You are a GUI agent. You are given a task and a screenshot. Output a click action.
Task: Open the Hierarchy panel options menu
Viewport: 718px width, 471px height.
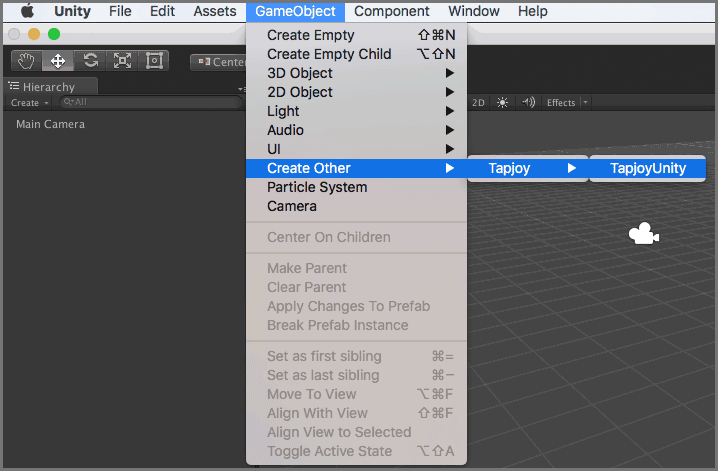coord(240,89)
